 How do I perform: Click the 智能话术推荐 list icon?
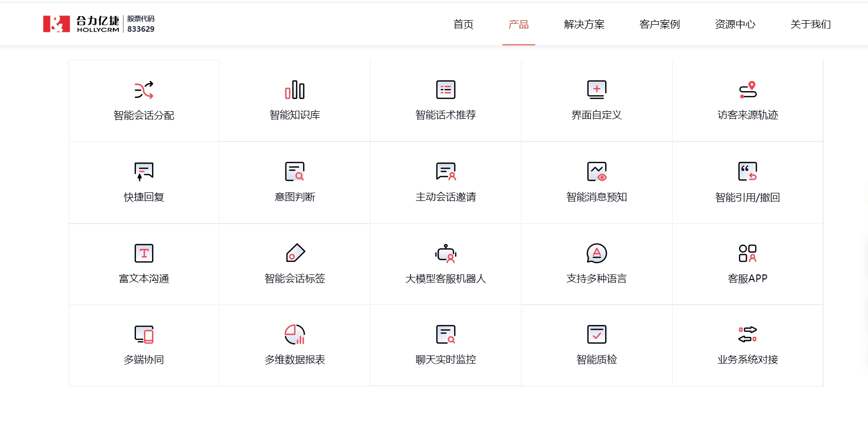pos(446,90)
